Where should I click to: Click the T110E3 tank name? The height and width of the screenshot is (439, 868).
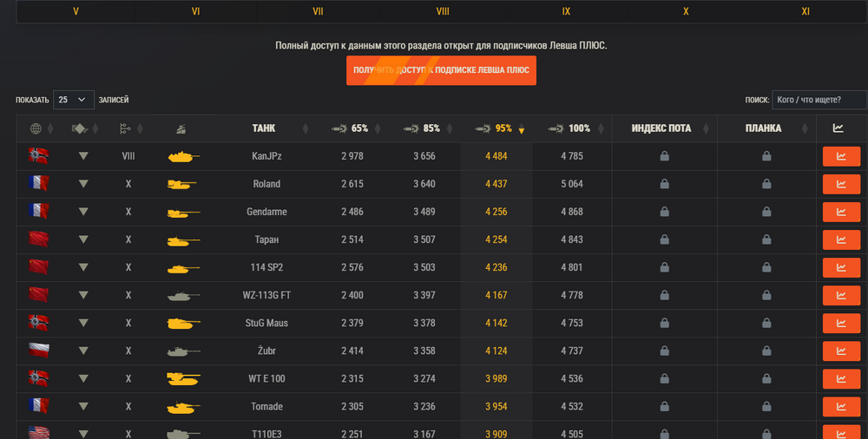[266, 434]
